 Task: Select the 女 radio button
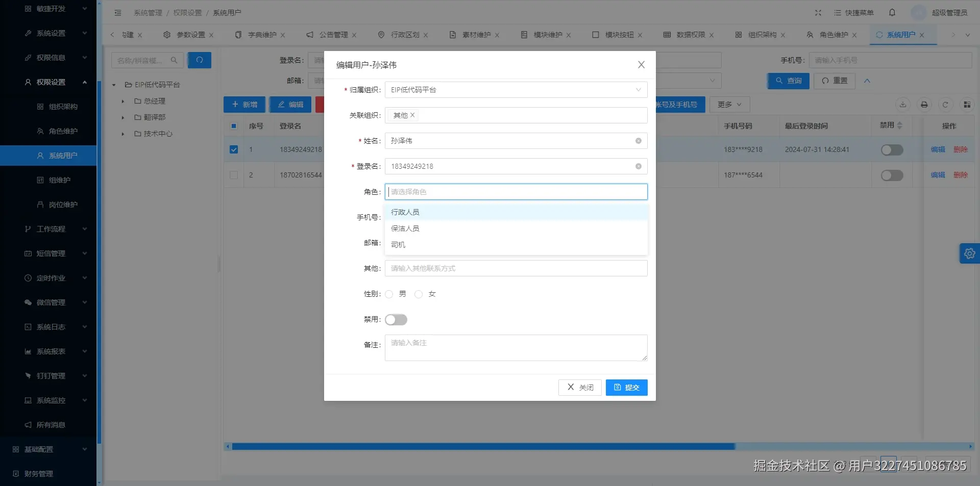(419, 294)
